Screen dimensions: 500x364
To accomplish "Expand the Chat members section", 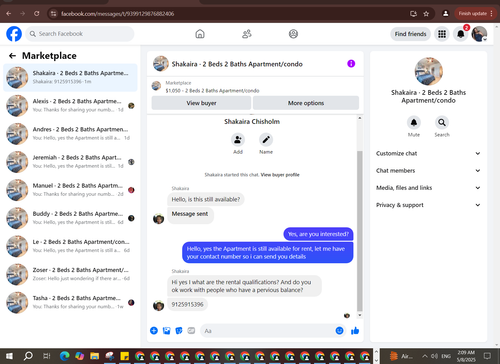I will (428, 171).
